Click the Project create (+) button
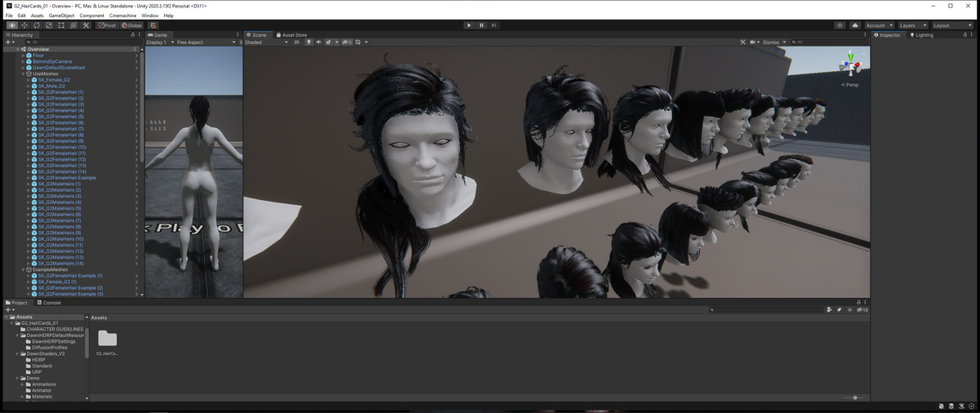Image resolution: width=980 pixels, height=413 pixels. click(x=9, y=309)
